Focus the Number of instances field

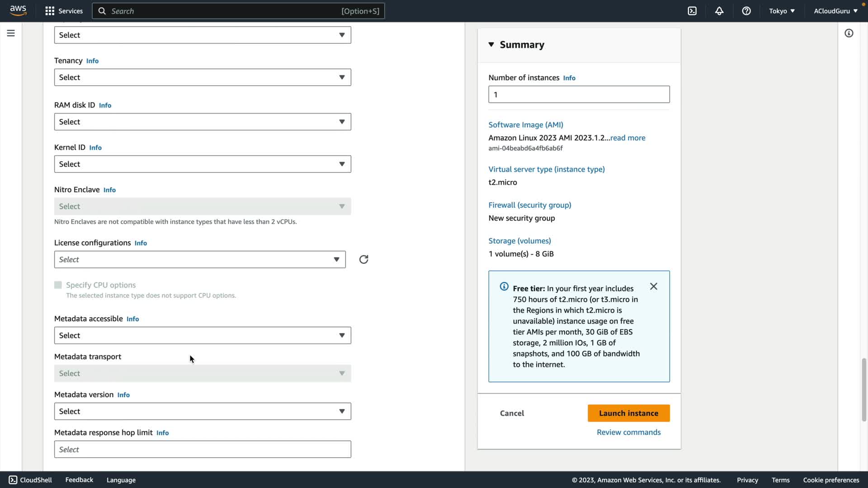click(x=579, y=94)
